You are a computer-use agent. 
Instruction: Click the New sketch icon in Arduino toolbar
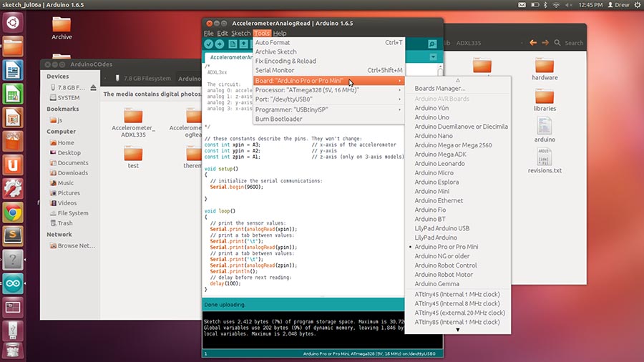click(233, 44)
